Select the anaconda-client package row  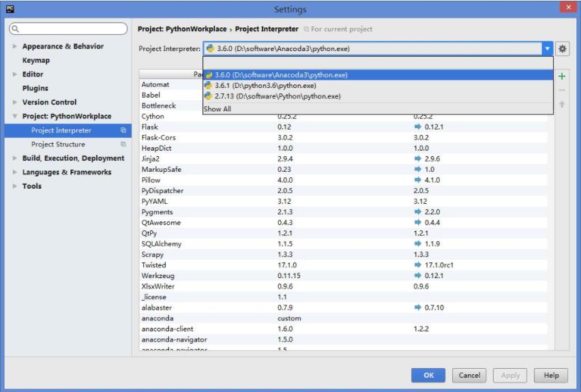point(343,329)
